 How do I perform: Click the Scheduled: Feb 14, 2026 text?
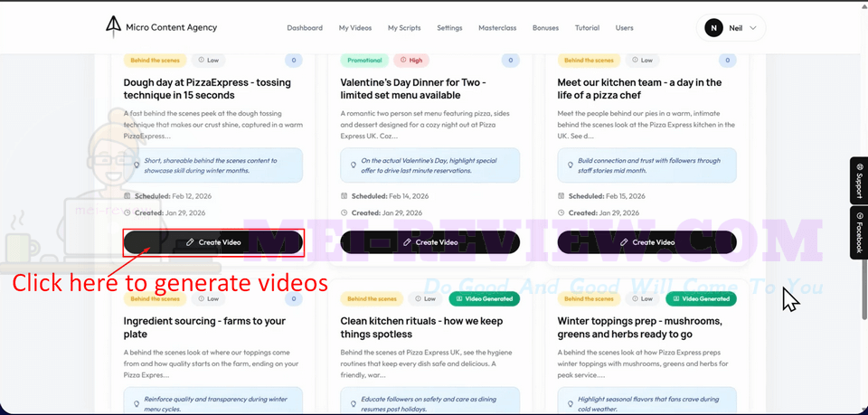tap(390, 196)
